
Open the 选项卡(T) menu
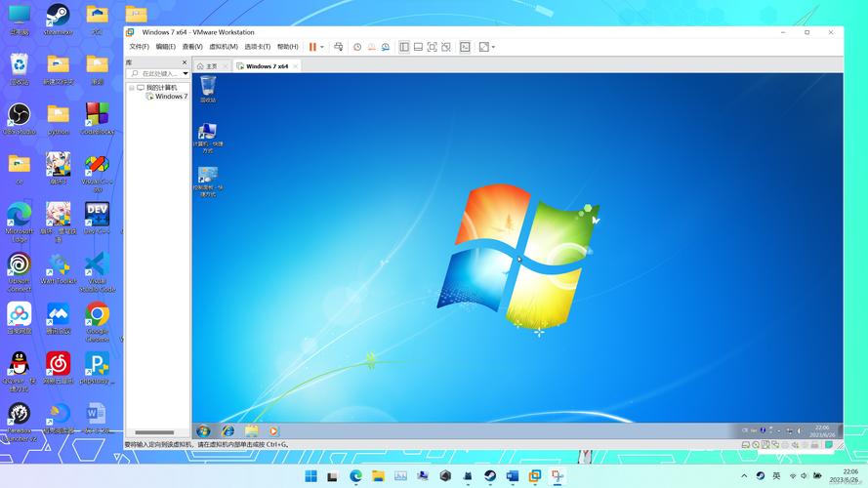(258, 47)
